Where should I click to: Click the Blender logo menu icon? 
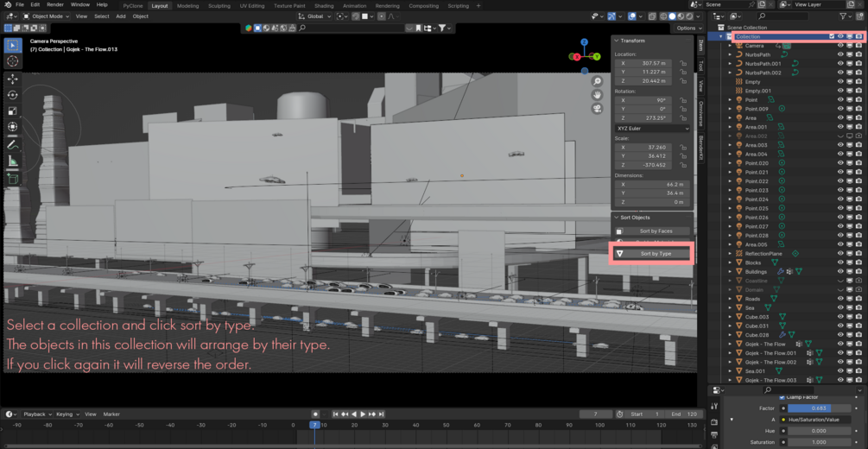pos(7,4)
